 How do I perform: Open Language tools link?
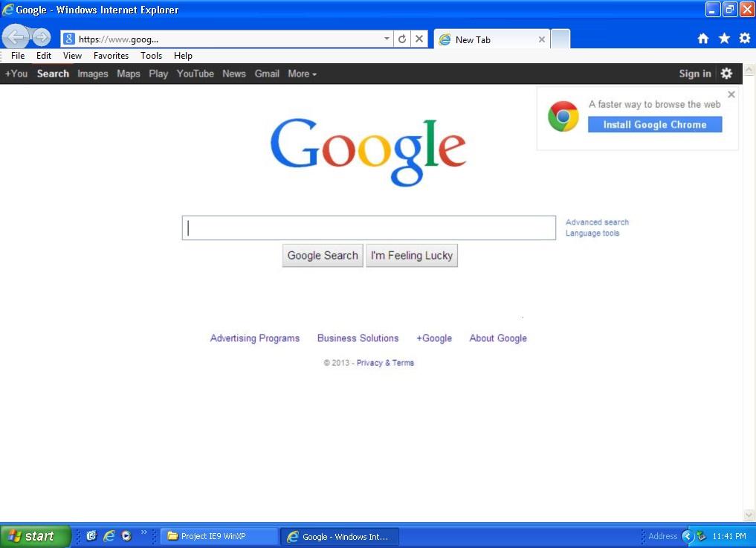pos(592,233)
